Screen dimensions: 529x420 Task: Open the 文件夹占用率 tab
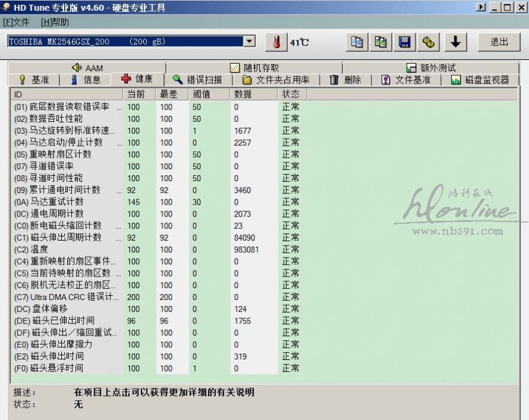[276, 80]
